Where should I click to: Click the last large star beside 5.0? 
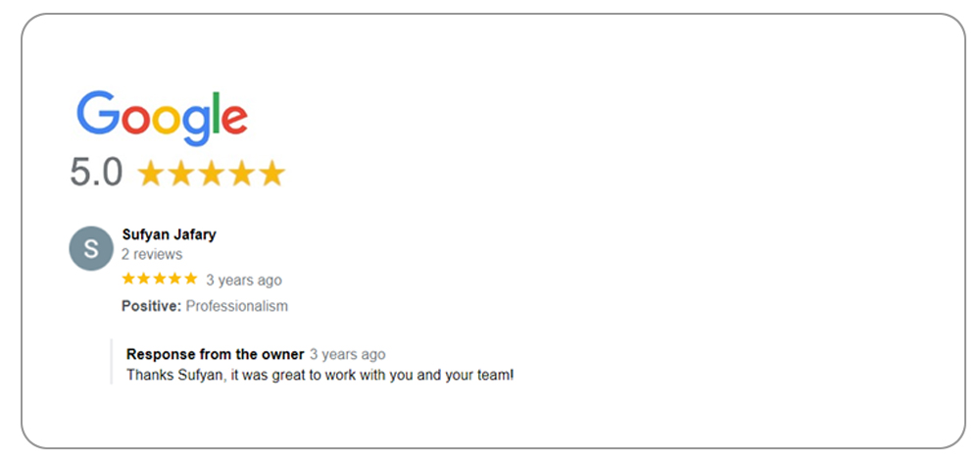tap(271, 174)
